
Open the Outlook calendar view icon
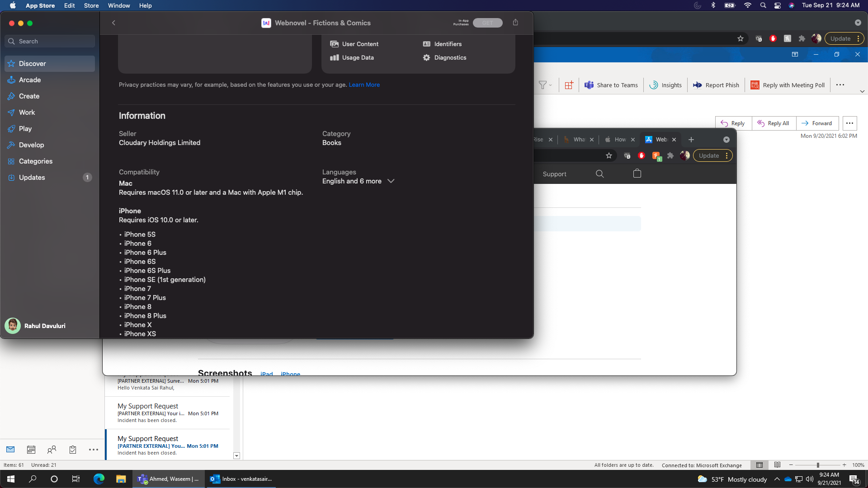click(x=31, y=450)
